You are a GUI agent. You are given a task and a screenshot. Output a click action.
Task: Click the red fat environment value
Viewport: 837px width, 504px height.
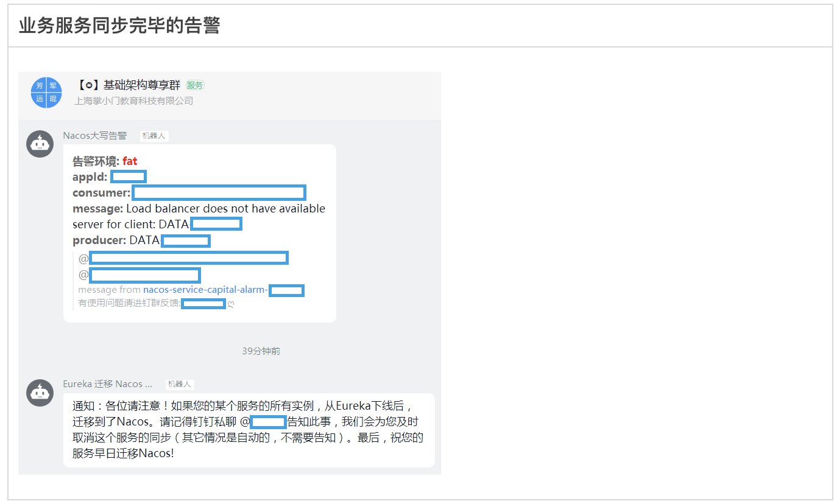click(130, 161)
